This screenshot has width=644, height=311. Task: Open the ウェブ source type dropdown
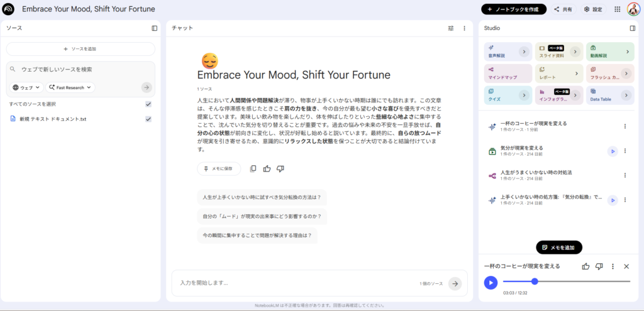(x=26, y=87)
